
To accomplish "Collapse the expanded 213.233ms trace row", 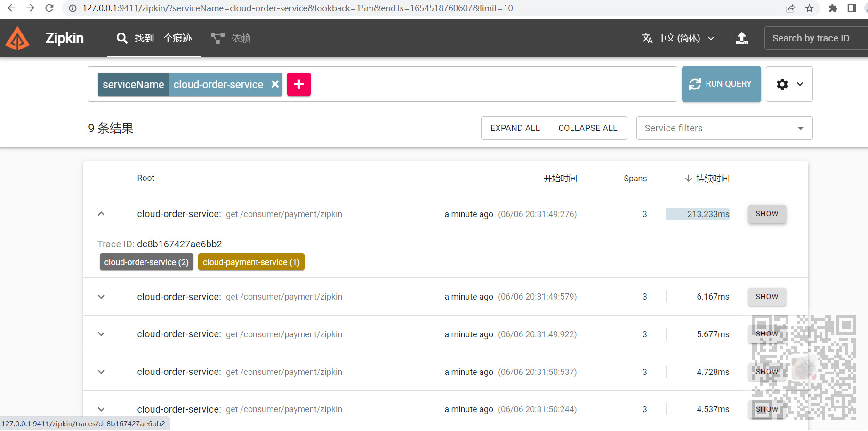I will (101, 214).
